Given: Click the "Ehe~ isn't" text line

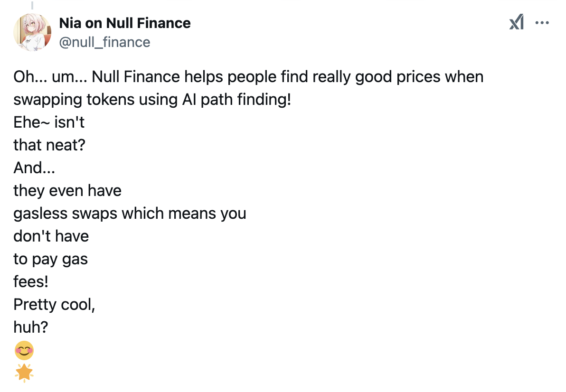Looking at the screenshot, I should [49, 122].
